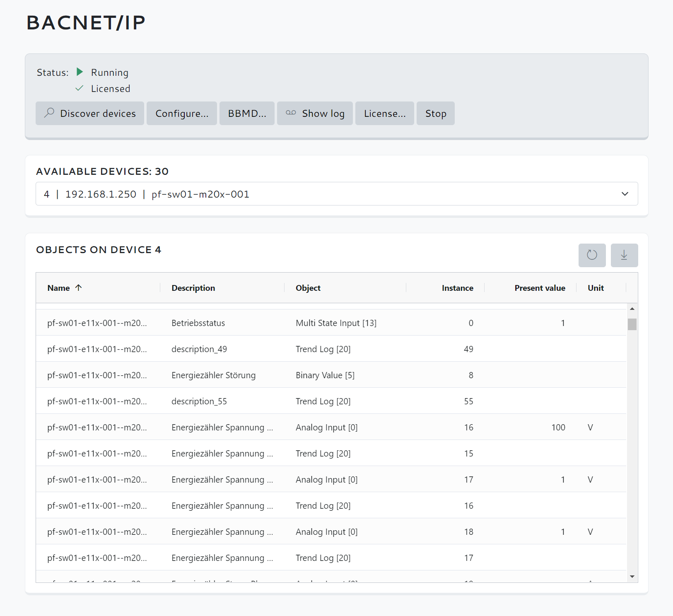Screen dimensions: 673x616
Task: Click the Name column header text
Action: coord(58,288)
